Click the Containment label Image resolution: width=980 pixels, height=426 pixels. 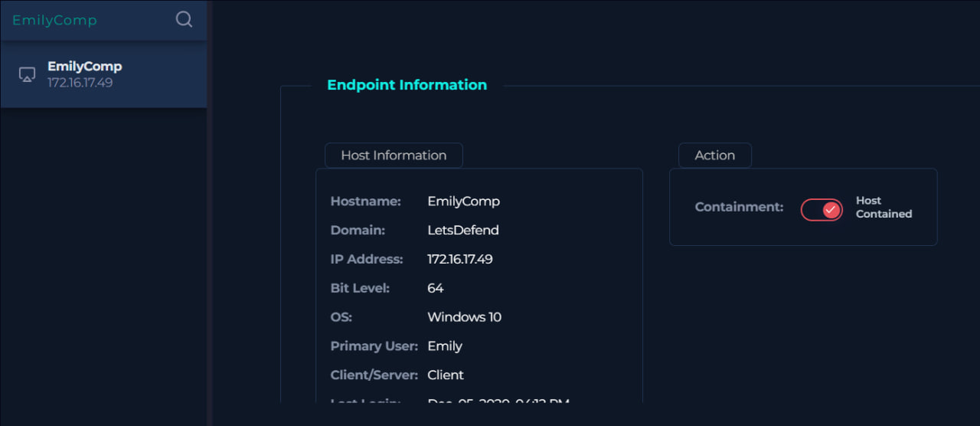tap(739, 207)
